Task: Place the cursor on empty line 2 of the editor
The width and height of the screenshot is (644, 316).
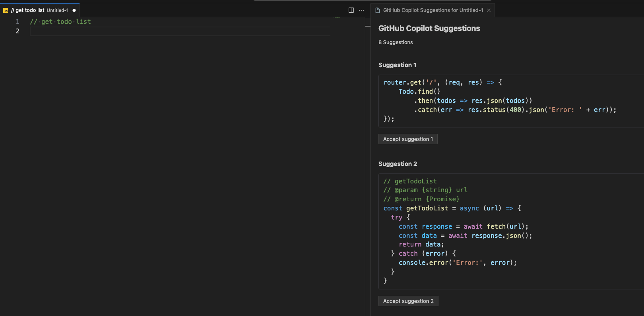Action: tap(159, 31)
